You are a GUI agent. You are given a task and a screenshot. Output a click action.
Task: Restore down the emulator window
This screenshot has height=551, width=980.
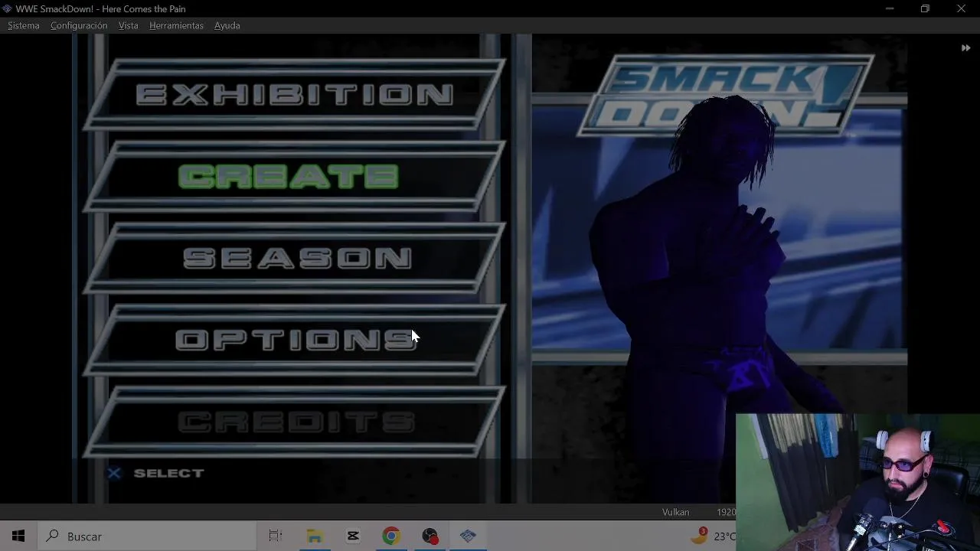coord(925,8)
